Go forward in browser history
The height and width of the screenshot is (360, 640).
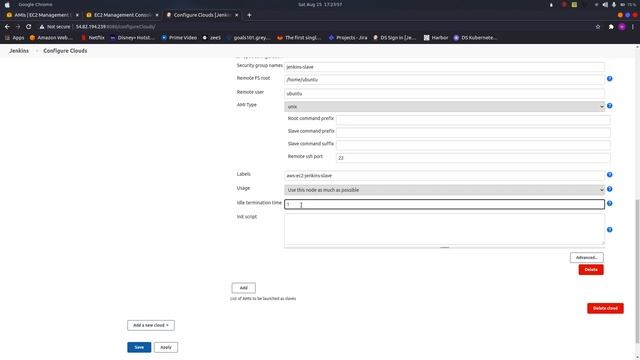coord(18,27)
